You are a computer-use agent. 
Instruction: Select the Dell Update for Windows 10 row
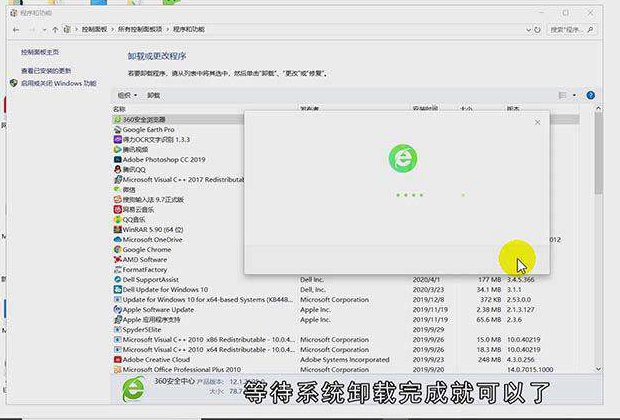click(x=346, y=289)
